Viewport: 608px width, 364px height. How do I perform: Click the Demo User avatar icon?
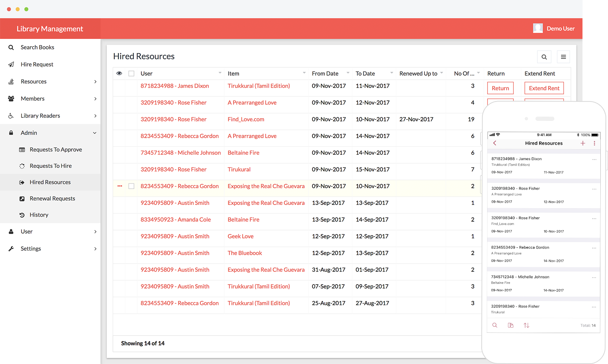click(x=538, y=28)
